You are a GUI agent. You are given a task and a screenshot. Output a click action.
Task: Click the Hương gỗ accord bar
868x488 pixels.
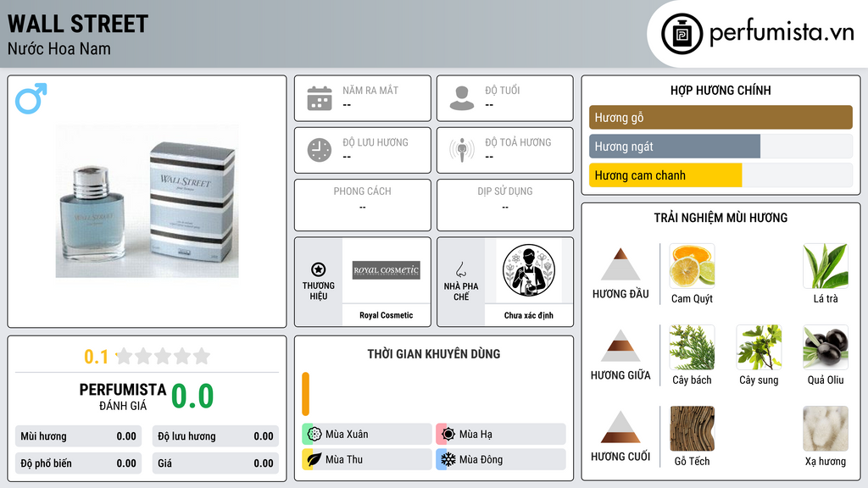pos(721,117)
